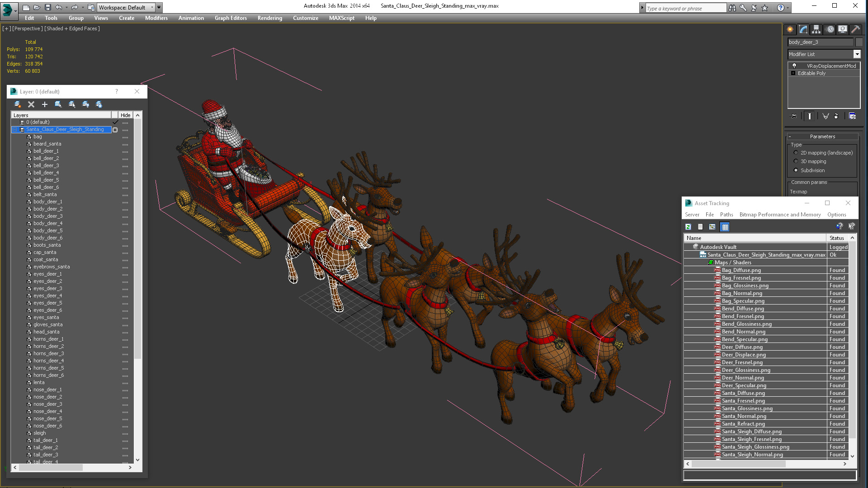Open the Rendering menu
Screen dimensions: 868x488
click(x=269, y=18)
